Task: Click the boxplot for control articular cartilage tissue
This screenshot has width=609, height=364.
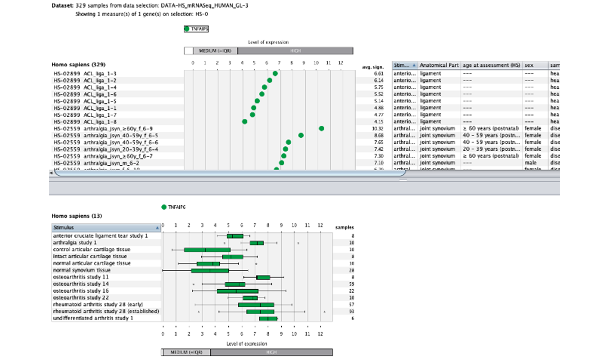Action: [207, 250]
